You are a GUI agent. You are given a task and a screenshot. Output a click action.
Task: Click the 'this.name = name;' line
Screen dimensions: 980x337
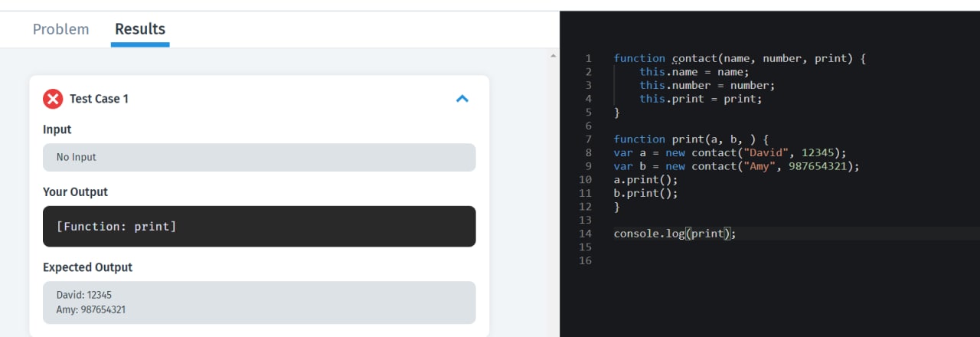pos(694,72)
